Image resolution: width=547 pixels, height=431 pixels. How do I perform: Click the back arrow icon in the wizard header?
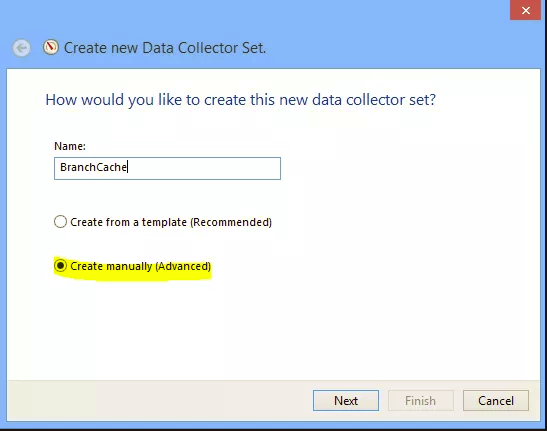pyautogui.click(x=21, y=48)
